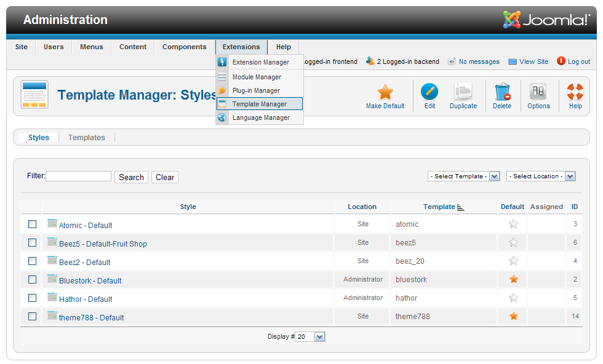Expand the Select Template dropdown
Viewport: 603px width, 364px height.
463,176
